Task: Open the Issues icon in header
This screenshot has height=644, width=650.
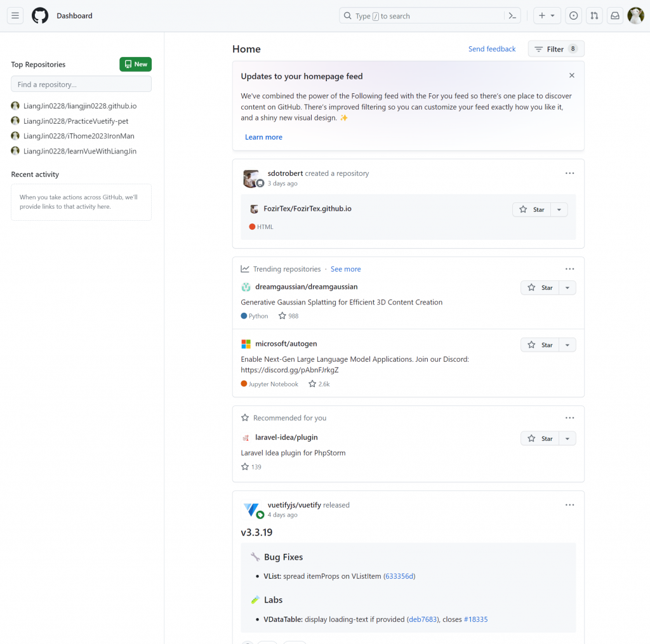Action: tap(573, 16)
